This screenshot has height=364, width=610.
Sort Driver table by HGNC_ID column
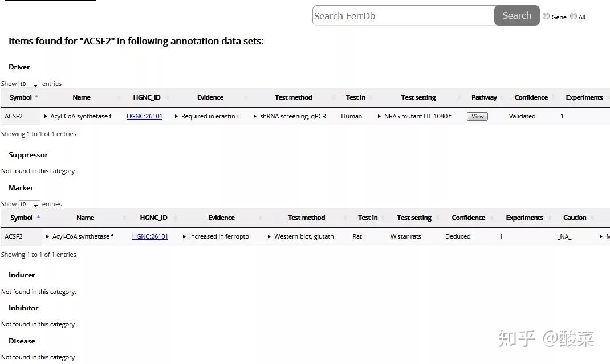[x=147, y=97]
